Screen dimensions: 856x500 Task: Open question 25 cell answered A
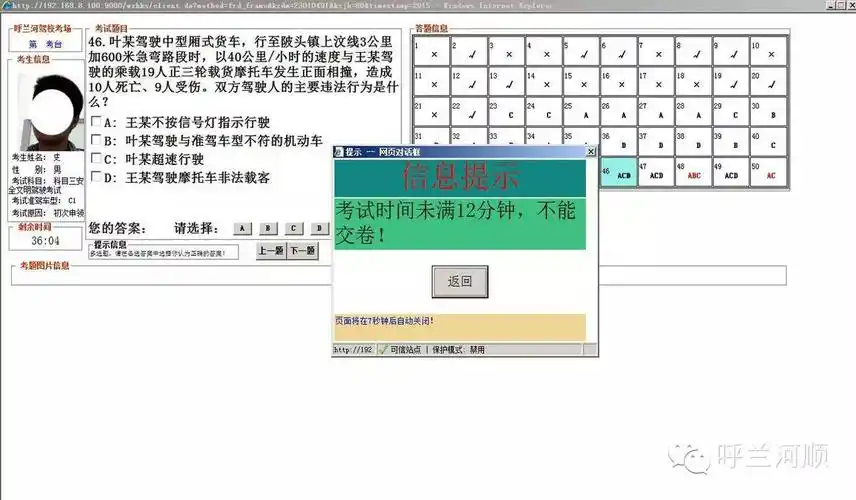[581, 112]
